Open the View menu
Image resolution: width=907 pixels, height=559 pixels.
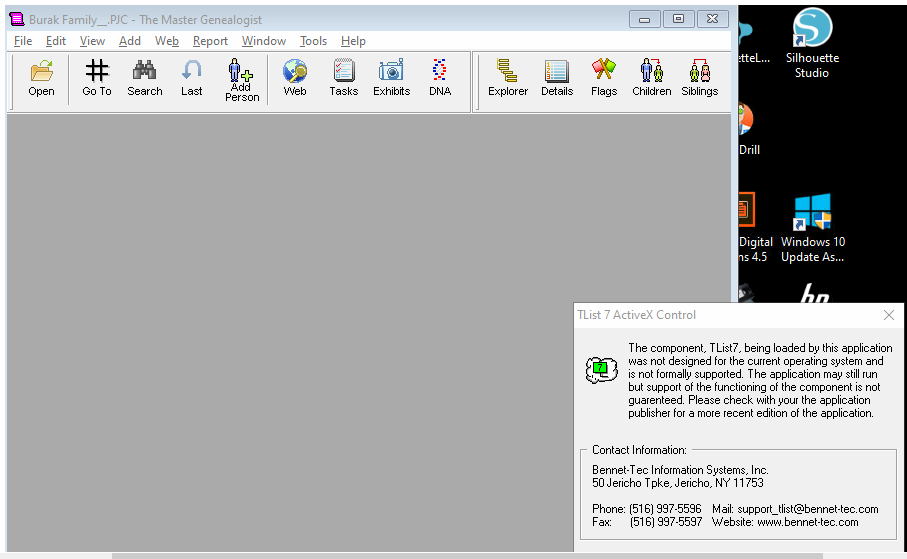92,41
